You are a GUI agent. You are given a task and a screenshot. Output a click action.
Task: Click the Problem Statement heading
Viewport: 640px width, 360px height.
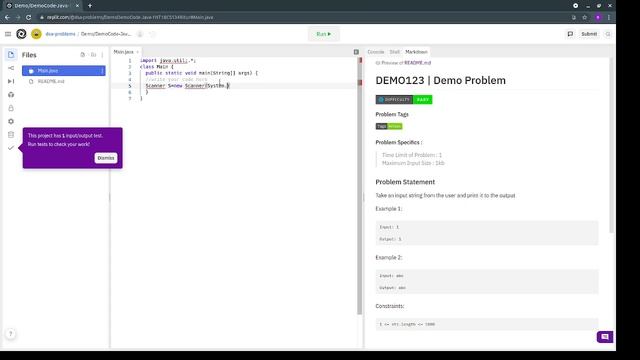click(405, 182)
